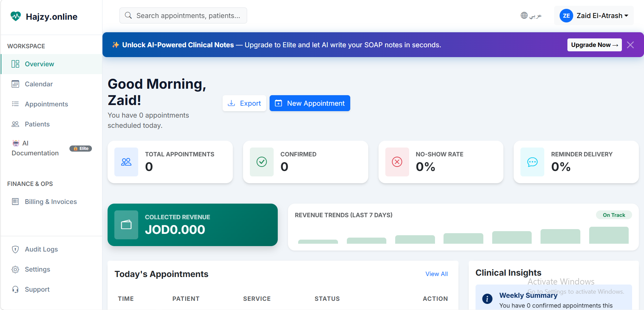Click the Support headset icon

[x=15, y=289]
